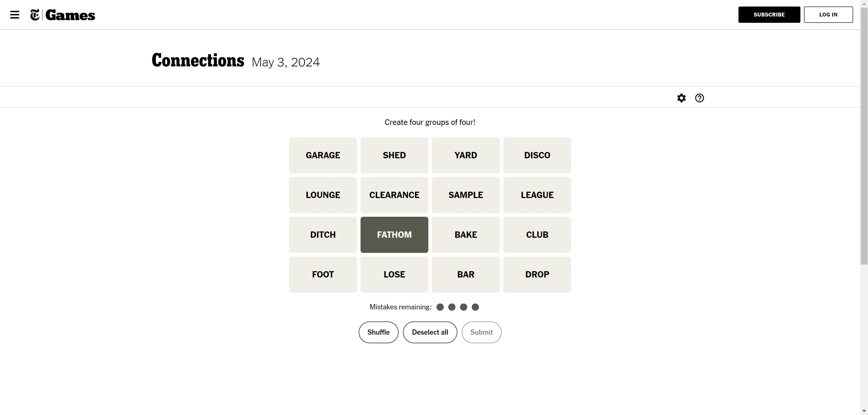The height and width of the screenshot is (415, 868).
Task: Select the SHED tile
Action: [x=394, y=155]
